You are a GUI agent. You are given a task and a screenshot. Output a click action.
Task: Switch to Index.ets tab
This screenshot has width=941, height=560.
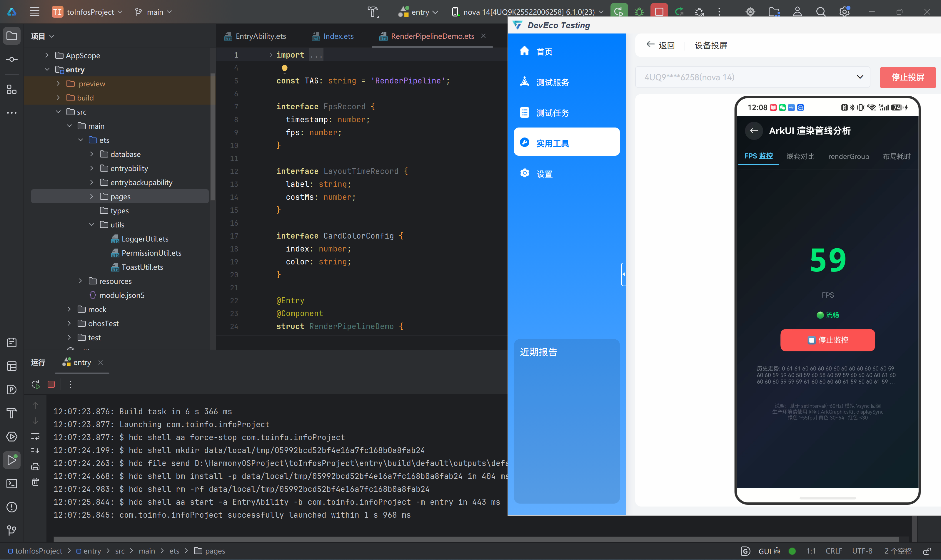333,36
